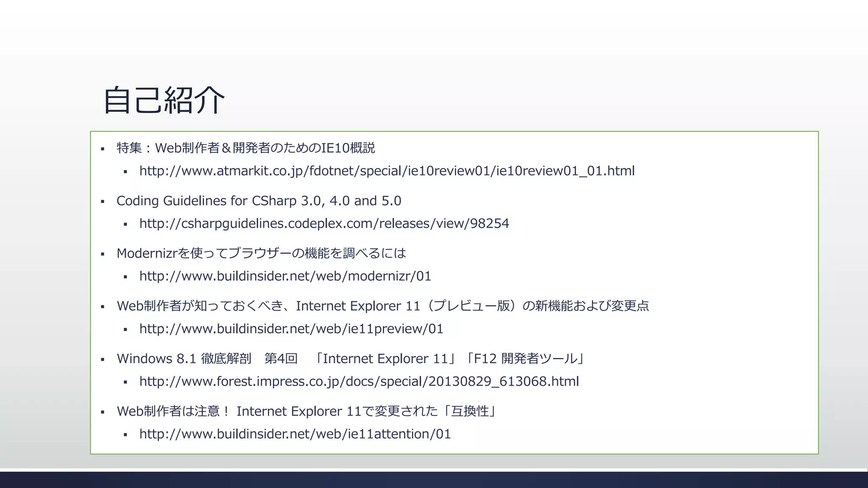Viewport: 868px width, 488px height.
Task: Select Coding Guidelines for CSharp heading
Action: [259, 200]
